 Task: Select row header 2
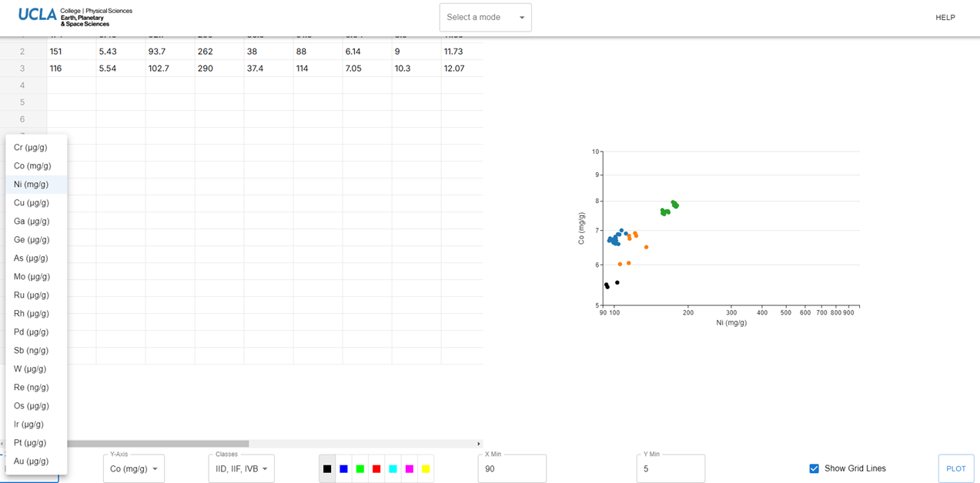[x=22, y=52]
